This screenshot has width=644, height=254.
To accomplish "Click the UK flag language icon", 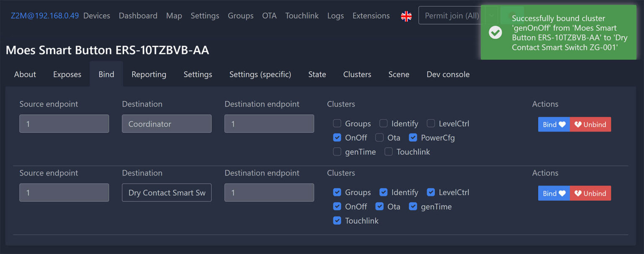I will tap(406, 16).
